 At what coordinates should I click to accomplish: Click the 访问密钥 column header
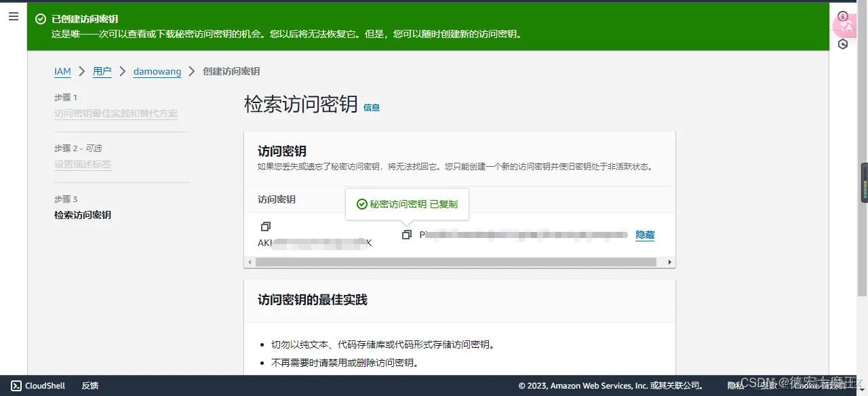tap(277, 199)
